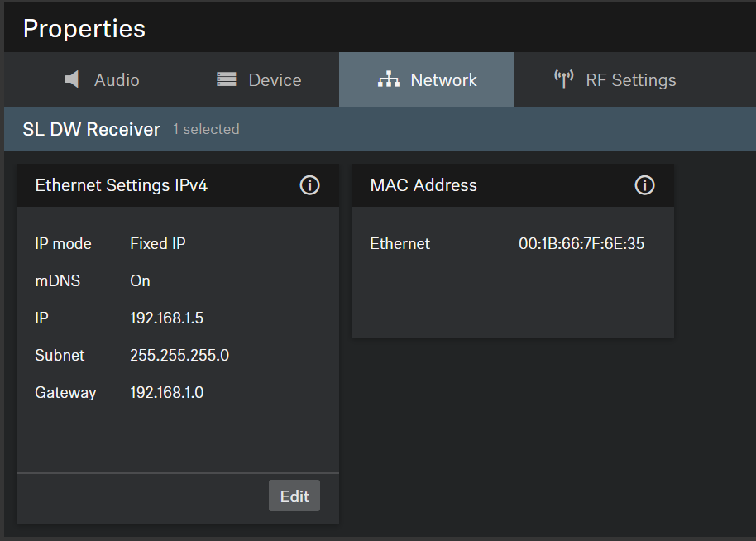Open info for Ethernet Settings IPv4
The height and width of the screenshot is (541, 756).
click(x=309, y=185)
